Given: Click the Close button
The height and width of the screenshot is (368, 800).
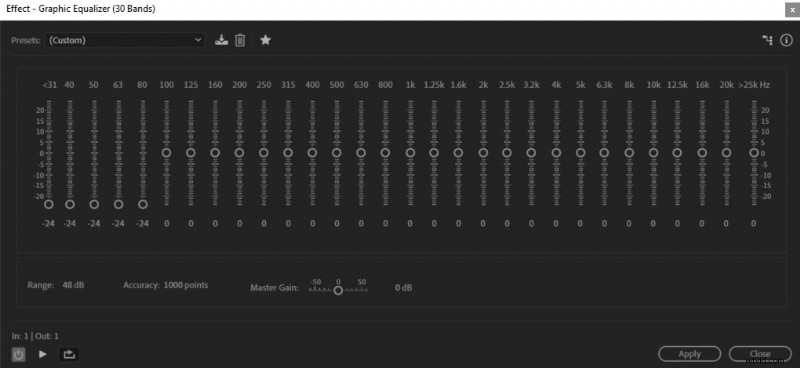Looking at the screenshot, I should click(760, 354).
